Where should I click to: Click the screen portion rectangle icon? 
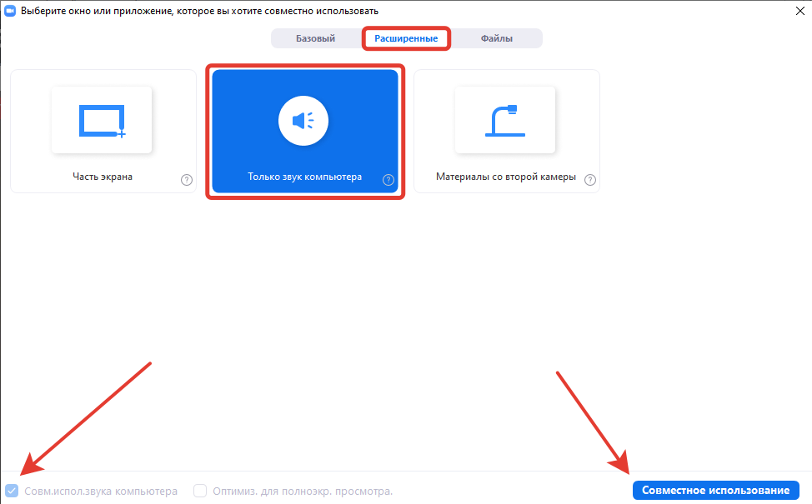[x=102, y=121]
